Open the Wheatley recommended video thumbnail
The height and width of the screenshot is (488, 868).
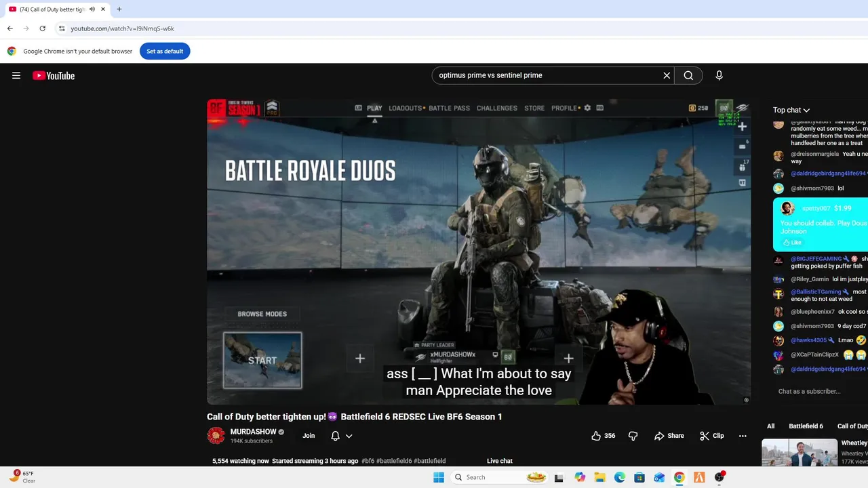click(800, 453)
